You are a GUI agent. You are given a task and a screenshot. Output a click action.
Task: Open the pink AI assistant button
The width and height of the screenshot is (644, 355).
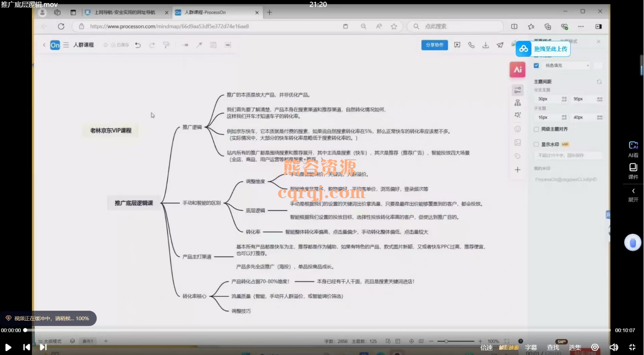(x=518, y=70)
